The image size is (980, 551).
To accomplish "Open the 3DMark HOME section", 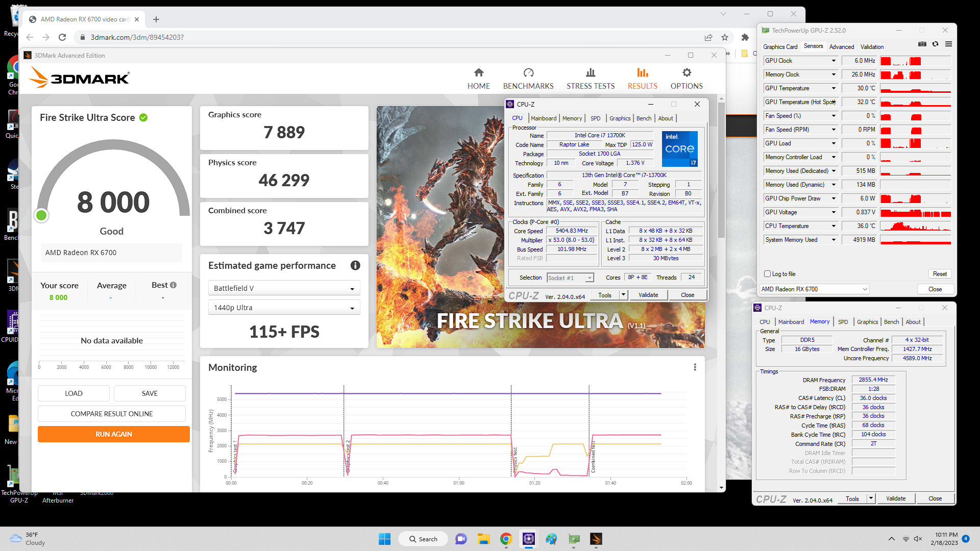I will [478, 79].
